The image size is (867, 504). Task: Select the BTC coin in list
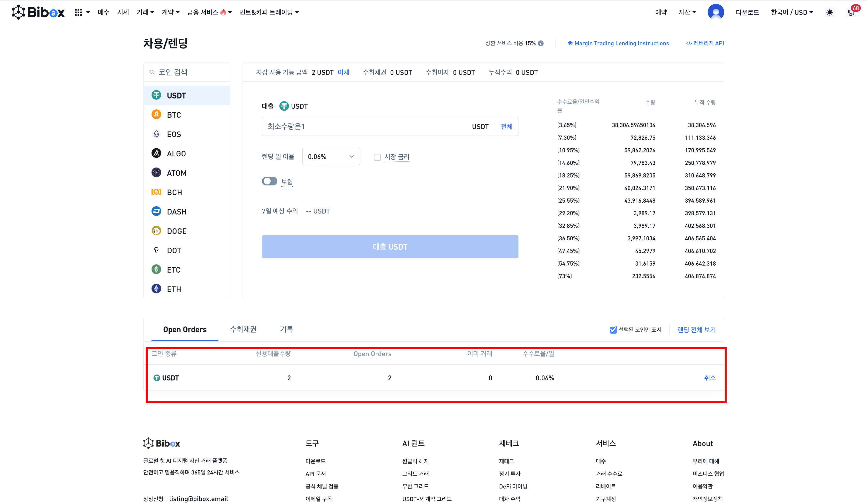pyautogui.click(x=174, y=115)
